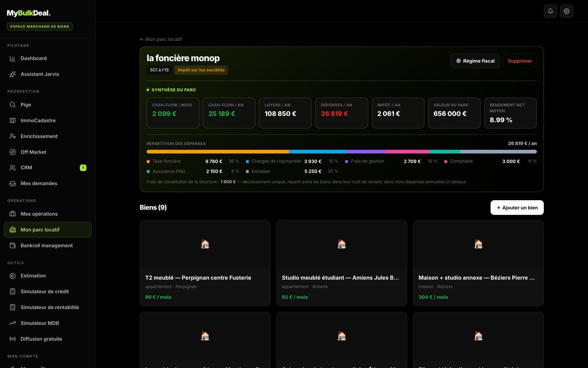Click the CRM notification badge
Screen dimensions: 588x368
[x=83, y=168]
